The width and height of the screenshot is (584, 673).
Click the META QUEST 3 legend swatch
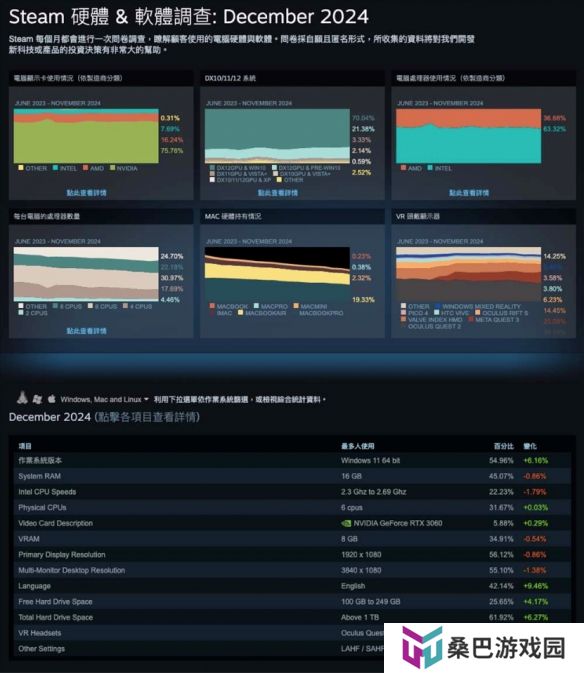click(471, 319)
